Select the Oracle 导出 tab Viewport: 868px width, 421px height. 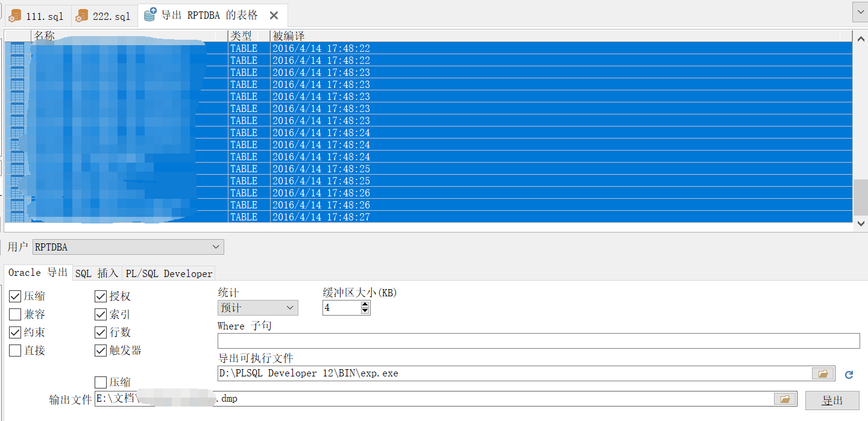(x=38, y=273)
